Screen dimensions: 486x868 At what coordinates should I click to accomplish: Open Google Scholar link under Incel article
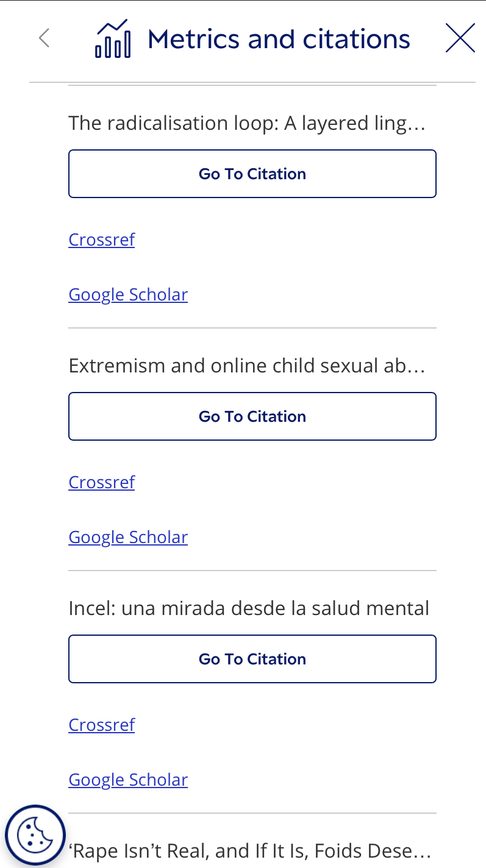point(128,780)
